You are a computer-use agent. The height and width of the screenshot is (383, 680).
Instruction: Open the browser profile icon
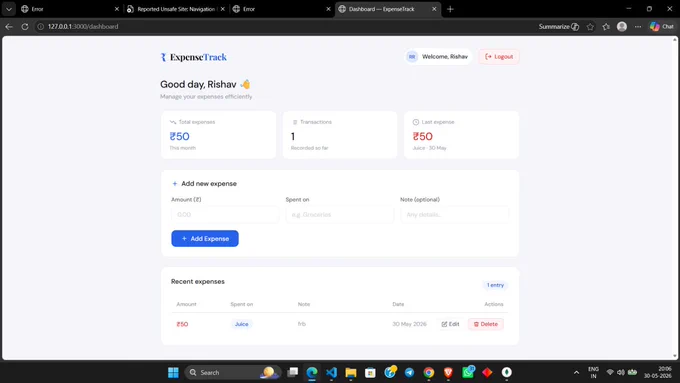(622, 26)
